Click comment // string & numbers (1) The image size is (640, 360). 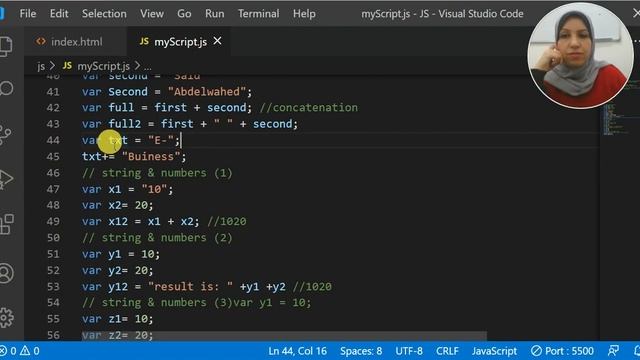click(x=157, y=173)
